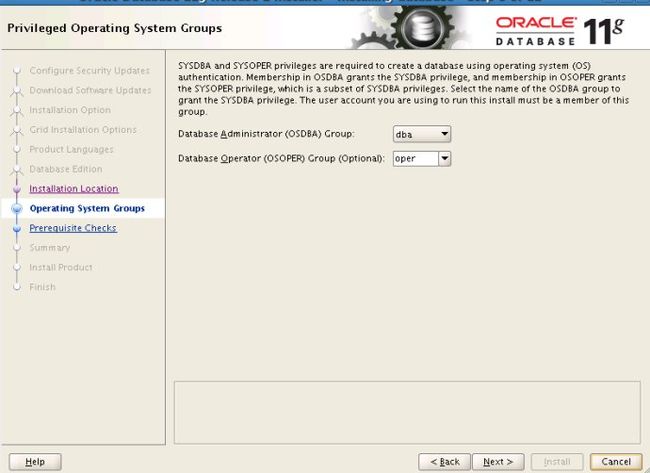The image size is (650, 473).
Task: Click the Configure Security Updates step
Action: 90,70
